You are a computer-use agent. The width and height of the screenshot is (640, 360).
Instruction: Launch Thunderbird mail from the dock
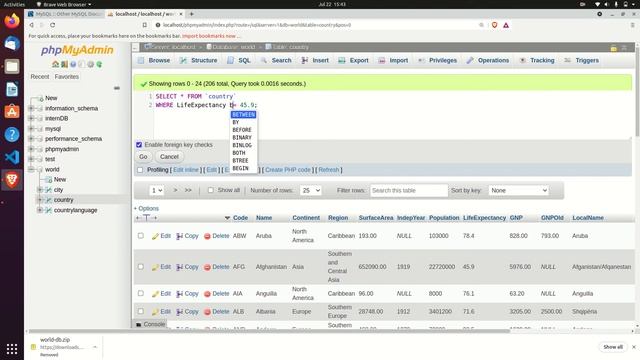tap(12, 43)
